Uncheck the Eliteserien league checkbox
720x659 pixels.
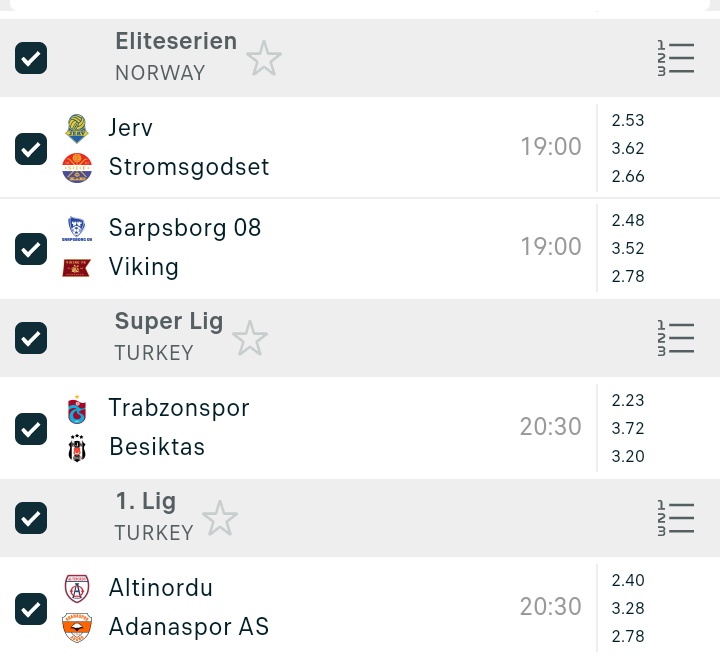tap(31, 58)
